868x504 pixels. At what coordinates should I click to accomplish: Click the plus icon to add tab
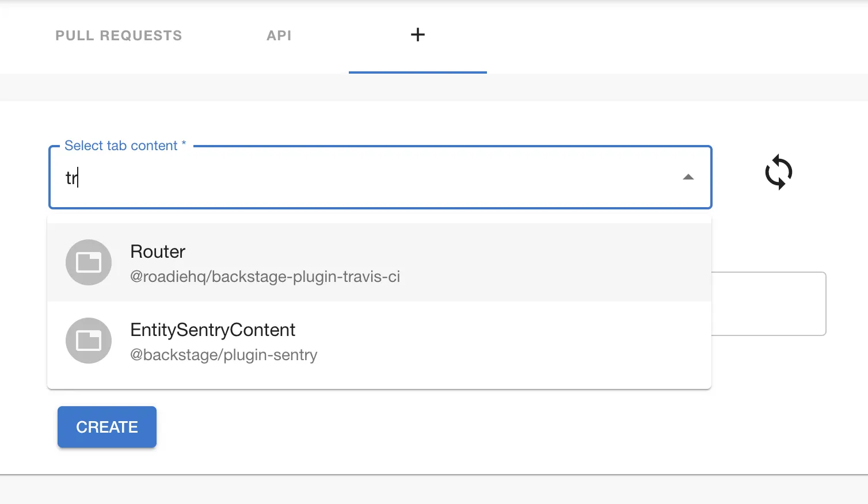tap(418, 35)
